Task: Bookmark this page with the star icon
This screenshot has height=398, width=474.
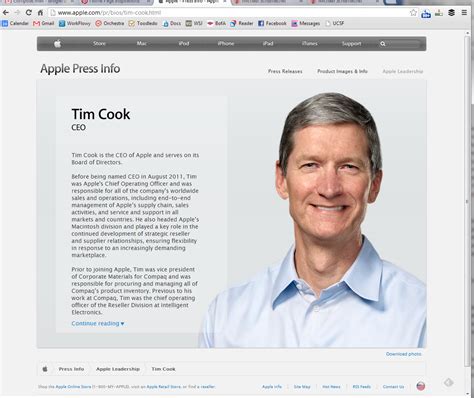Action: click(x=413, y=13)
